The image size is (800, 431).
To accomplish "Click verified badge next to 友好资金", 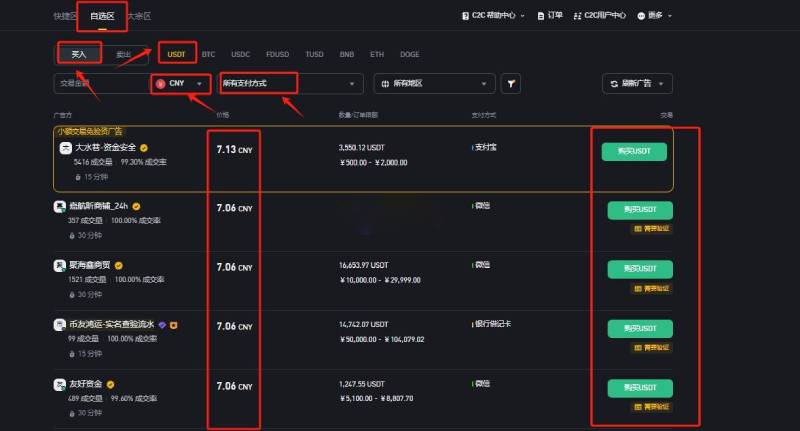I will (110, 385).
